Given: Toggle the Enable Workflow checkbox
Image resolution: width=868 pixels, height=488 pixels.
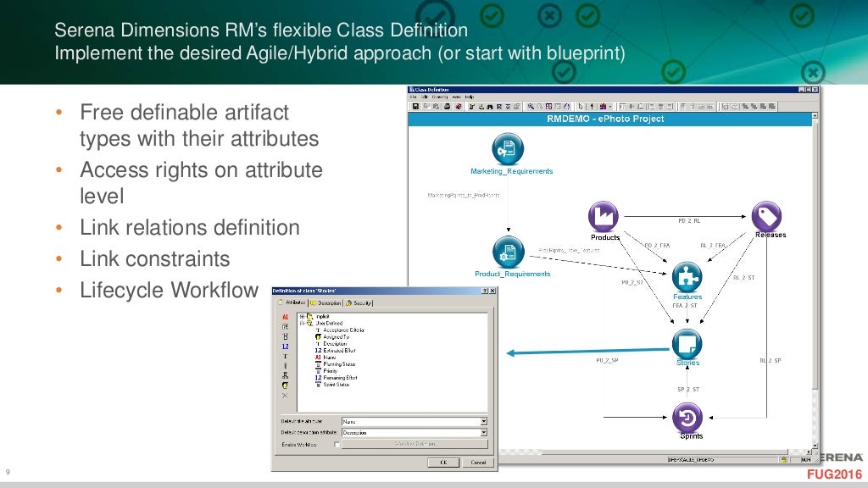Looking at the screenshot, I should 337,444.
